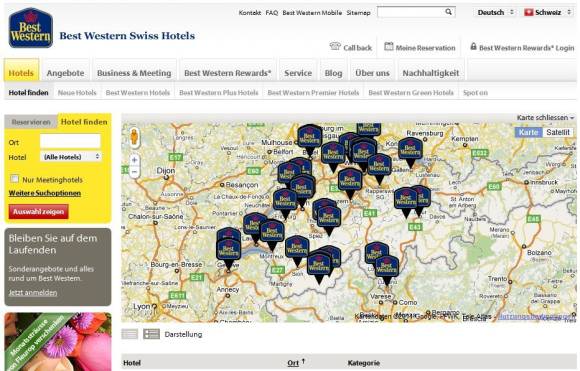580x371 pixels.
Task: Switch map to Karte view
Action: click(x=528, y=132)
